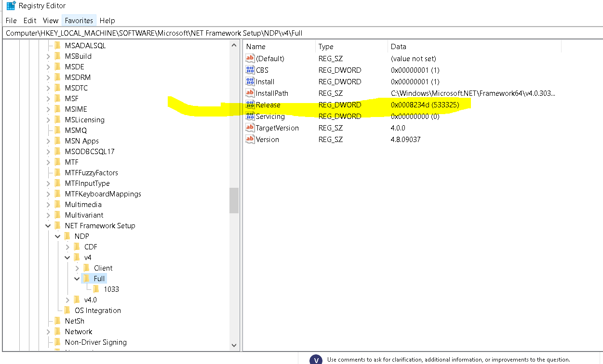Expand the MSN Apps key
603x364 pixels.
pos(48,141)
